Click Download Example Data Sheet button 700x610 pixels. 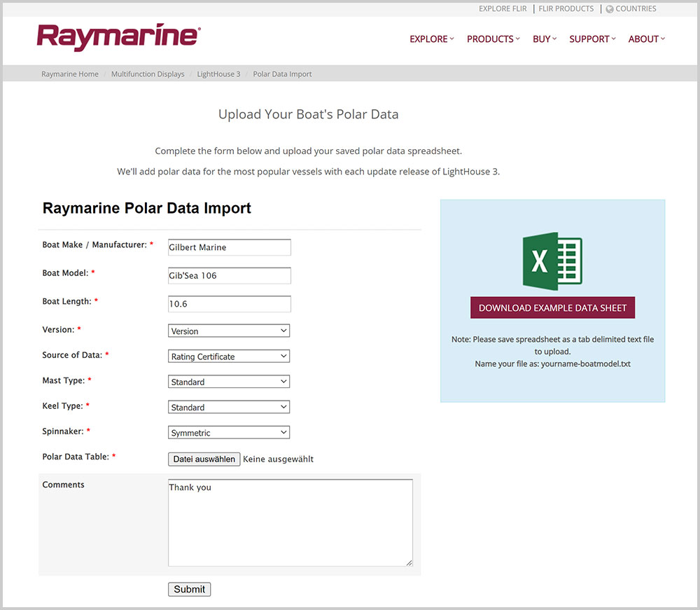(552, 308)
